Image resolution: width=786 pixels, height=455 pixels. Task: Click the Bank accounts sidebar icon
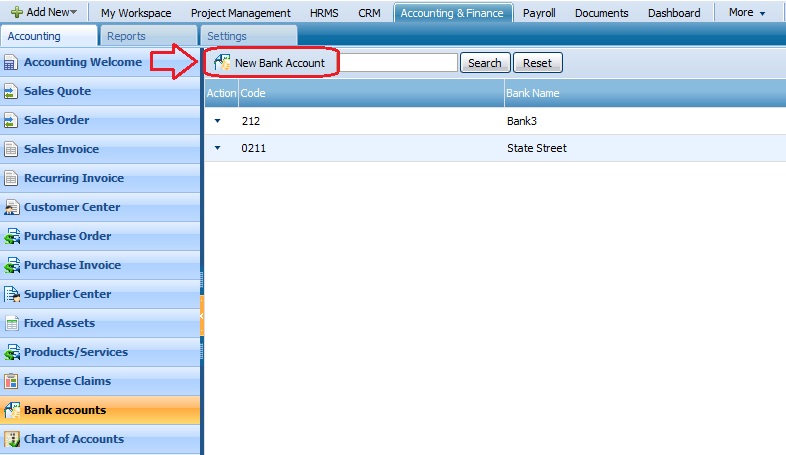click(12, 410)
